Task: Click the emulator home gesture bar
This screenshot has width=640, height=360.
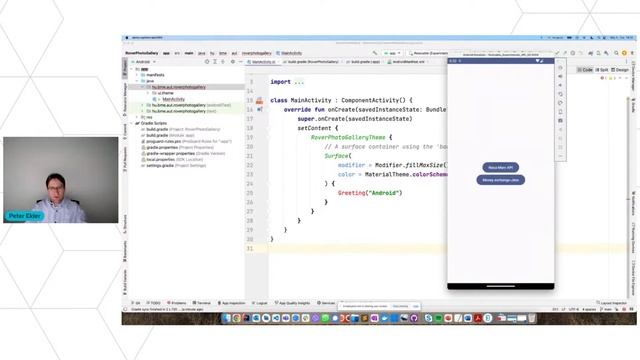Action: click(500, 286)
